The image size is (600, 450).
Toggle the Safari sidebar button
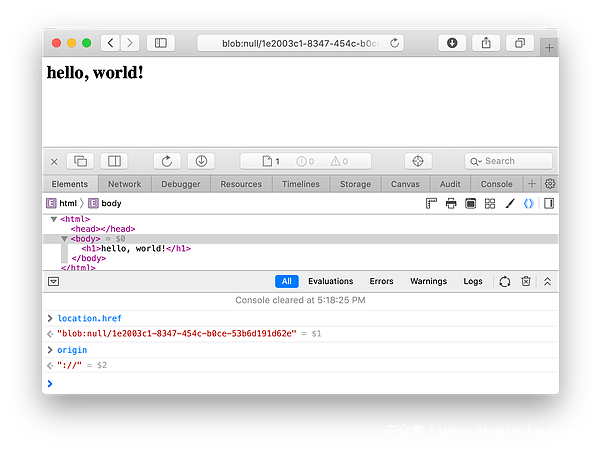(x=161, y=43)
